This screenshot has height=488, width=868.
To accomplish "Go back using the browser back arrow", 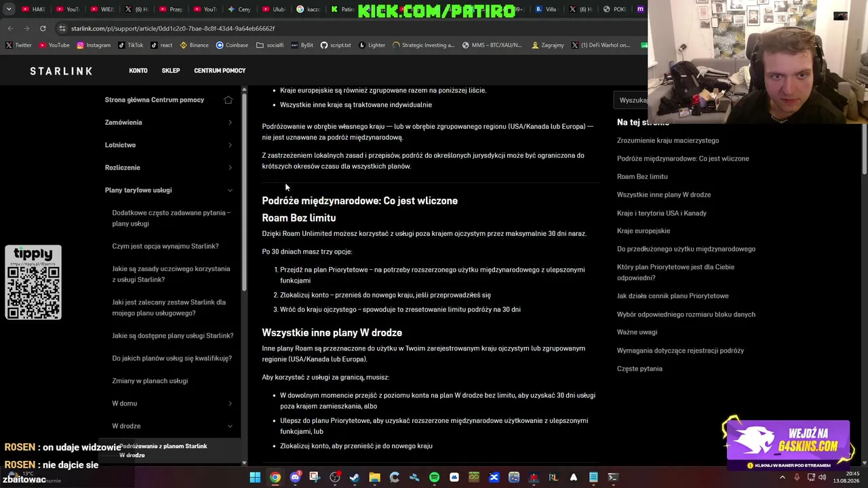I will tap(10, 28).
